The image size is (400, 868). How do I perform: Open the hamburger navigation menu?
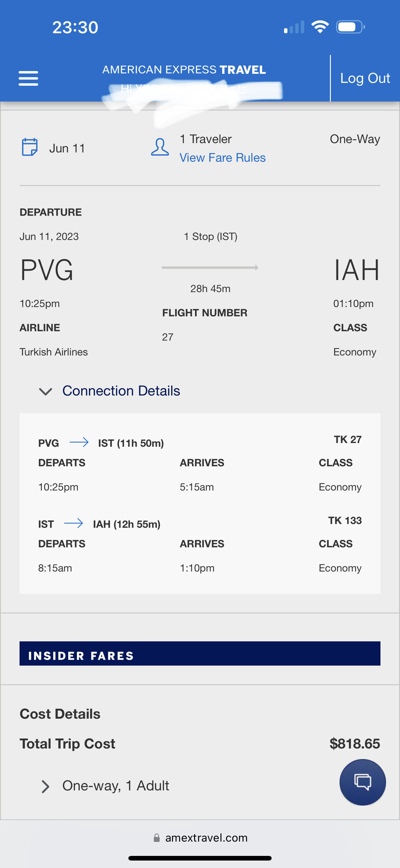click(x=28, y=78)
